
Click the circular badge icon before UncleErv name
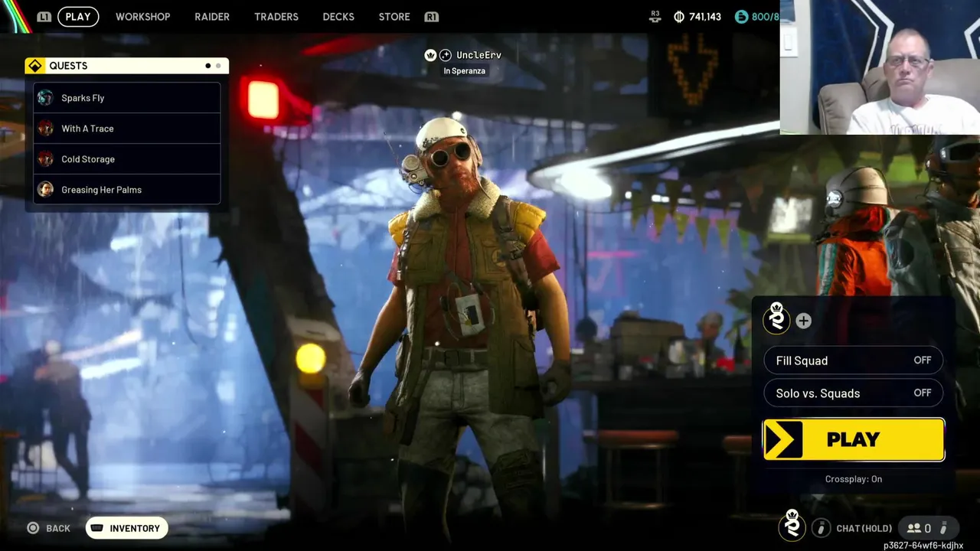point(446,55)
